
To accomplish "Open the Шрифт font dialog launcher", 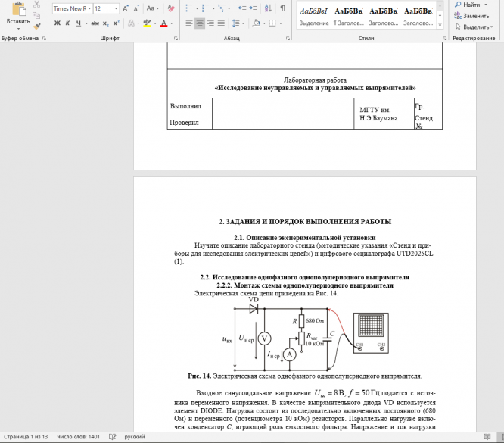I will tap(176, 39).
